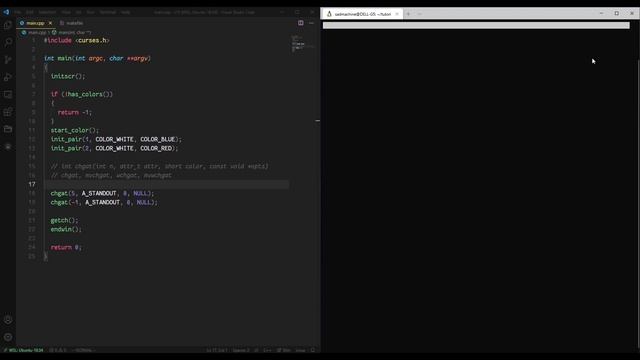Image resolution: width=640 pixels, height=360 pixels.
Task: Click the 'initscr();' call
Action: tap(68, 76)
